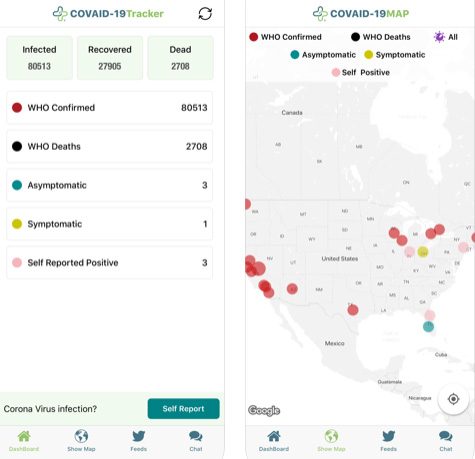475x459 pixels.
Task: Tap 'Corona Virus infection?' prompt text
Action: 50,409
